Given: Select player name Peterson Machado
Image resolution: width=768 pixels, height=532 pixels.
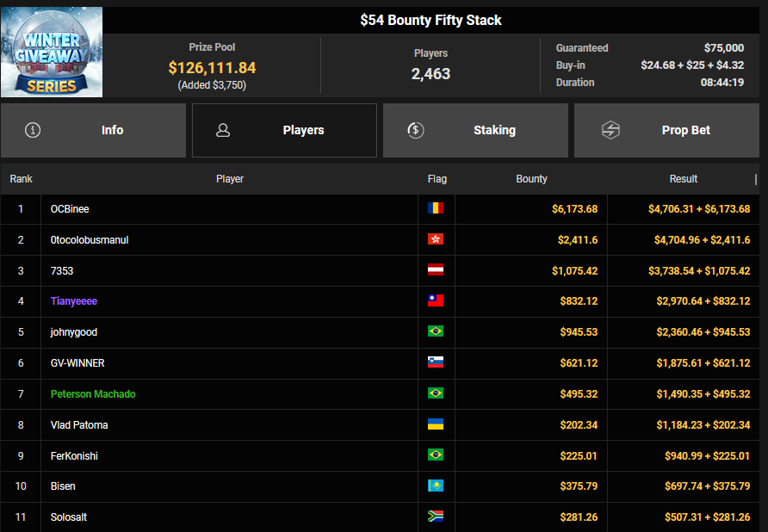Looking at the screenshot, I should (93, 394).
